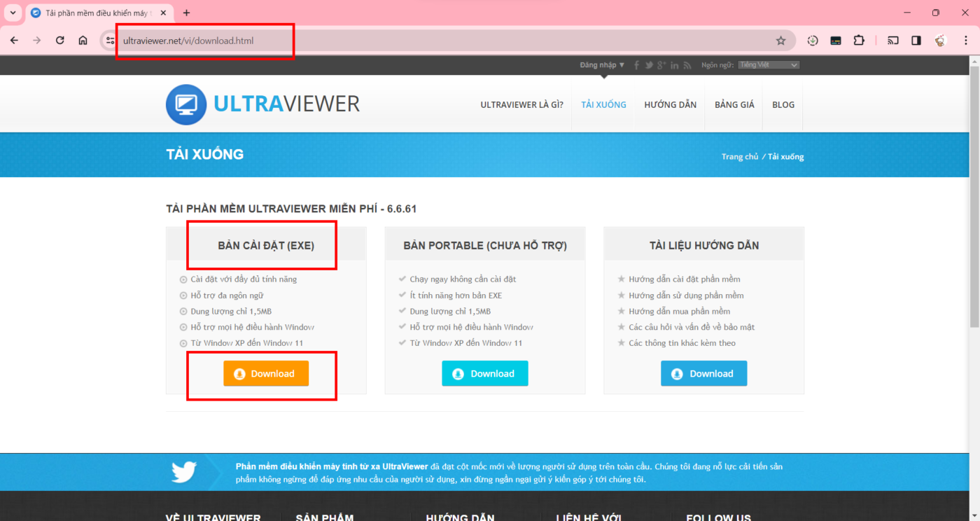Open the HƯỚNG DẪN menu item
980x521 pixels.
[x=671, y=105]
